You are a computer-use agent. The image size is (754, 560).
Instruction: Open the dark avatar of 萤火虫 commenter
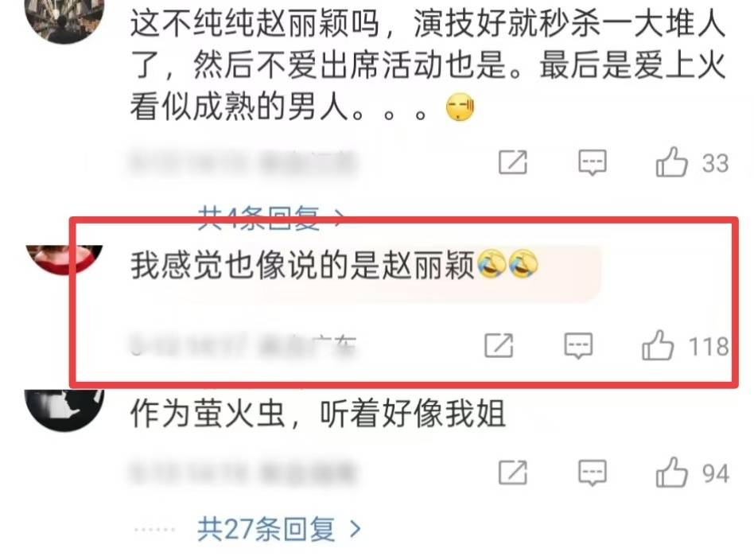click(x=64, y=410)
